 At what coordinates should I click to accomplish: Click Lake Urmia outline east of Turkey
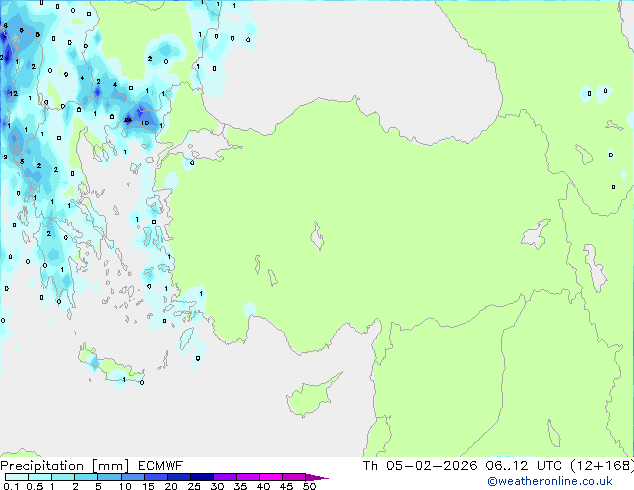point(597,267)
